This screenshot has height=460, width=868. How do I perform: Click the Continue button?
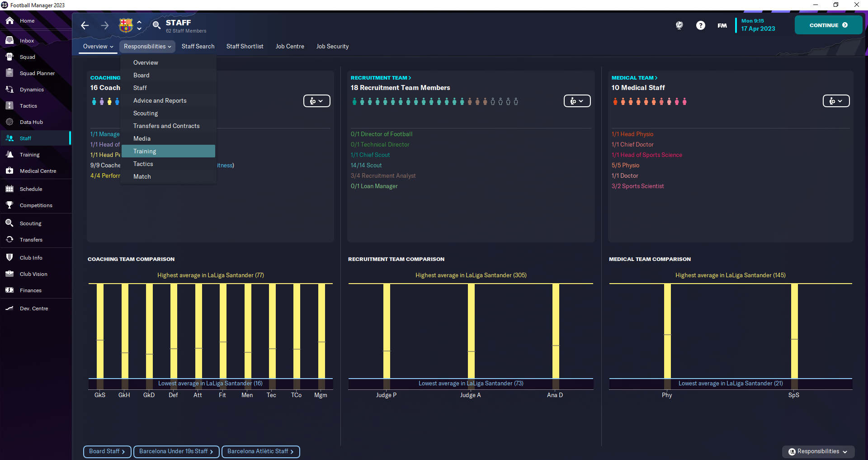(828, 25)
